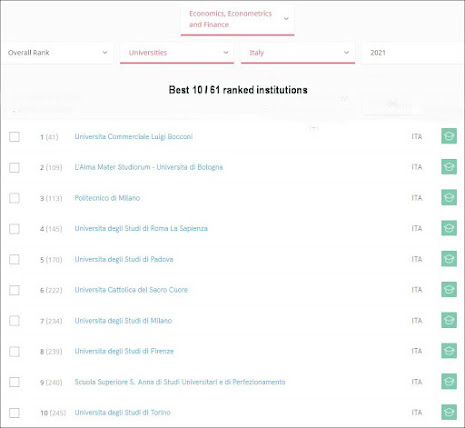Click rank text 4 (145)
This screenshot has width=465, height=428.
click(51, 229)
